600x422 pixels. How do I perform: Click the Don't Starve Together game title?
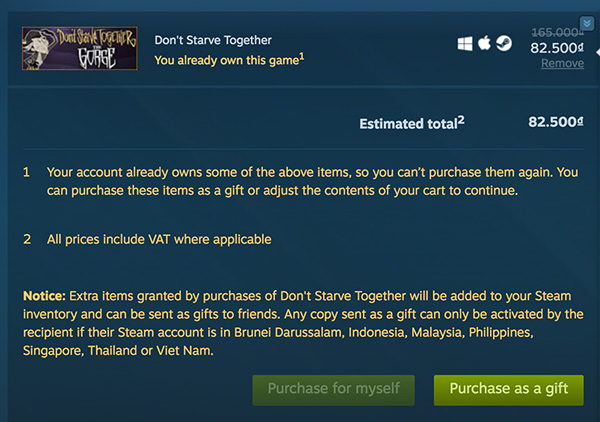213,40
